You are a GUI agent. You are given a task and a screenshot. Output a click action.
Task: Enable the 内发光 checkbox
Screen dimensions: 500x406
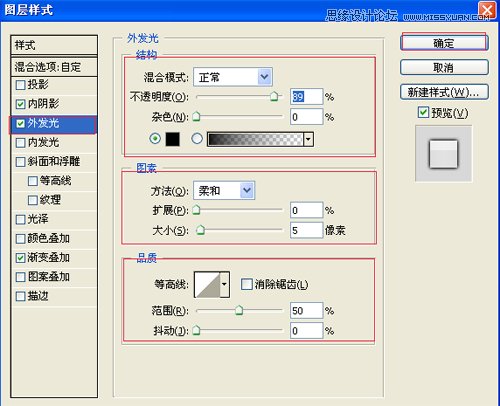point(21,143)
